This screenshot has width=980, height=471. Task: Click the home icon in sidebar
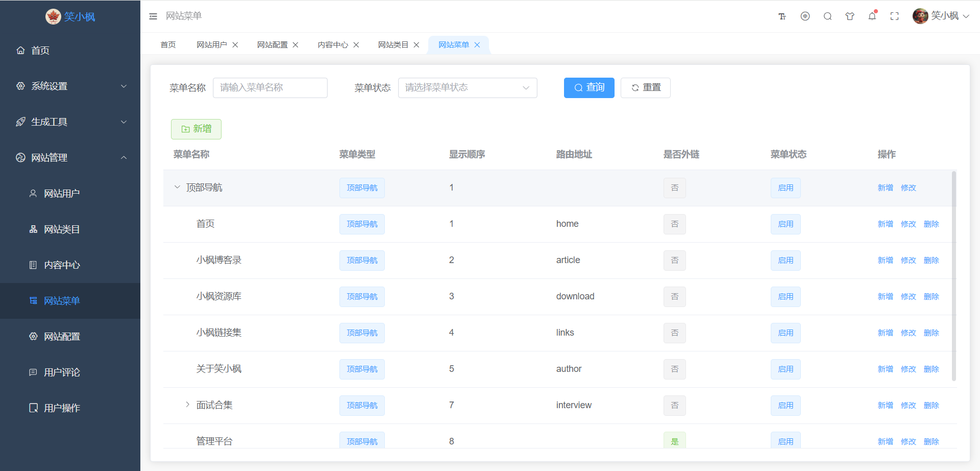[x=20, y=50]
